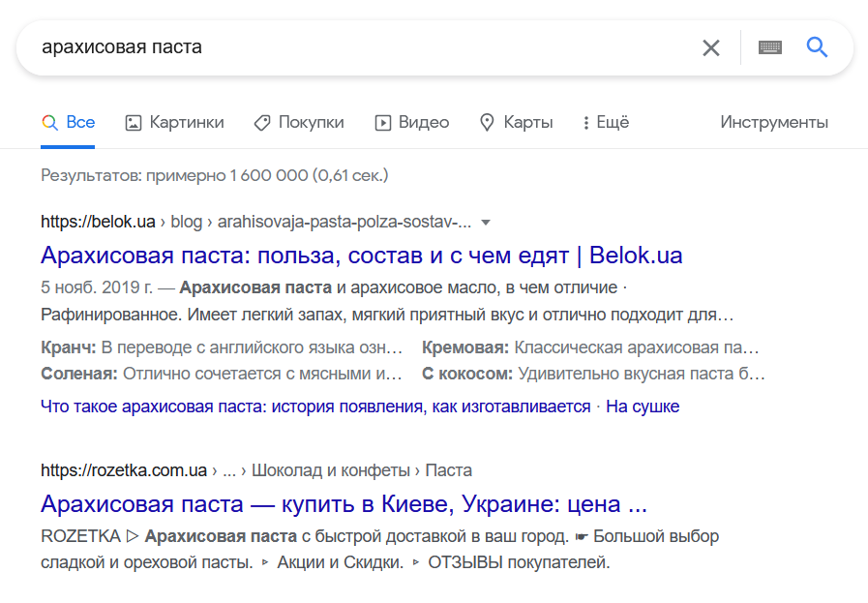868x603 pixels.
Task: Open the on-screen keyboard icon
Action: (x=770, y=47)
